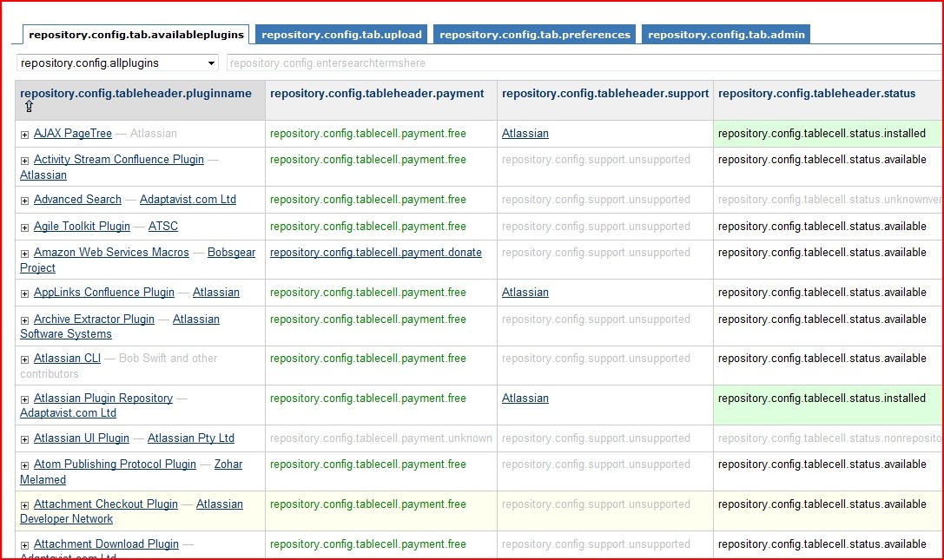Expand the Amazon Web Services Macros row
This screenshot has height=560, width=944.
24,254
